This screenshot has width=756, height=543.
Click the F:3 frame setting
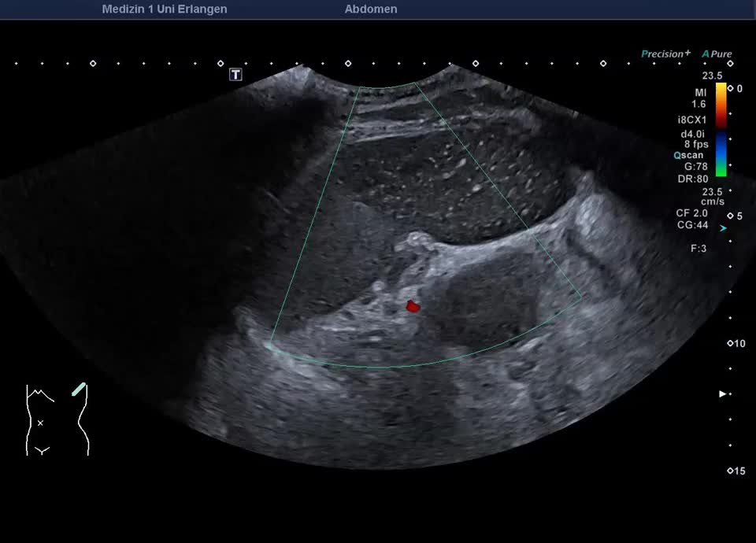[699, 248]
